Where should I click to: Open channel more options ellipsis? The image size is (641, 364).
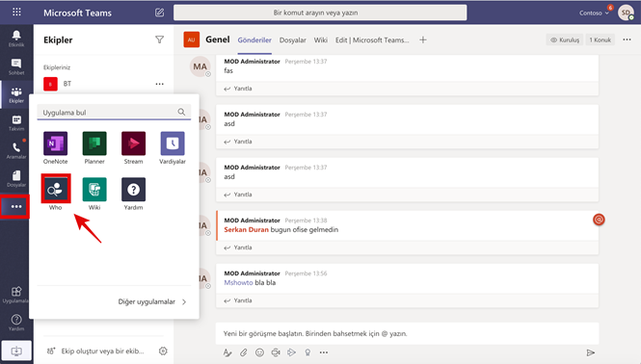click(x=627, y=39)
